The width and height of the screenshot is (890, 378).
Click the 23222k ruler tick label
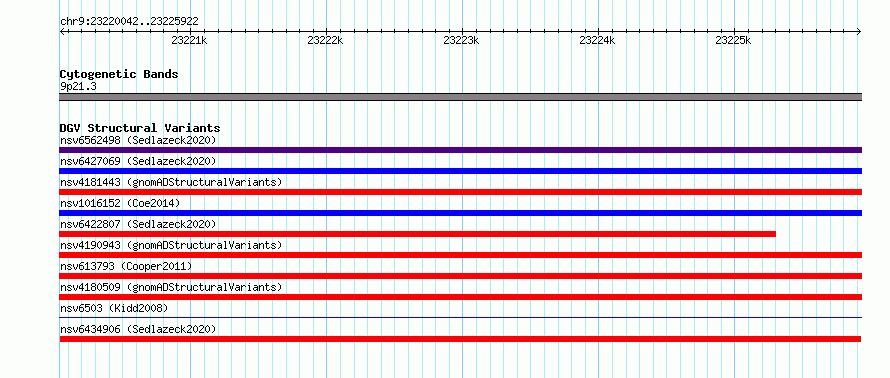[325, 40]
